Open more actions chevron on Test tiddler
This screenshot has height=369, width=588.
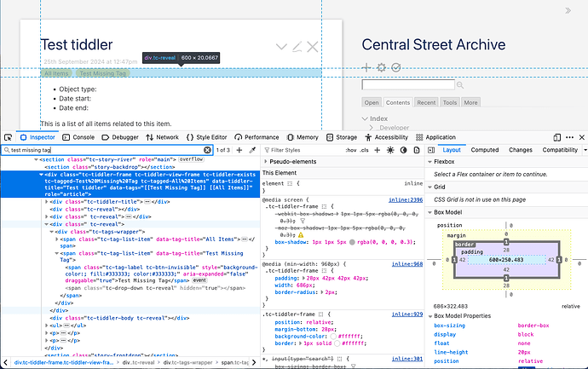coord(281,47)
